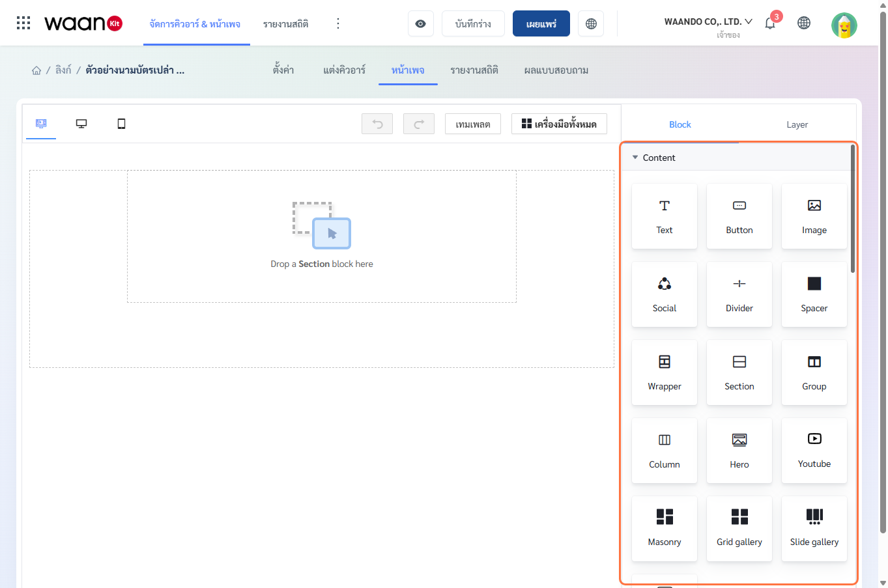This screenshot has width=888, height=588.
Task: Pick the Column block
Action: point(665,451)
